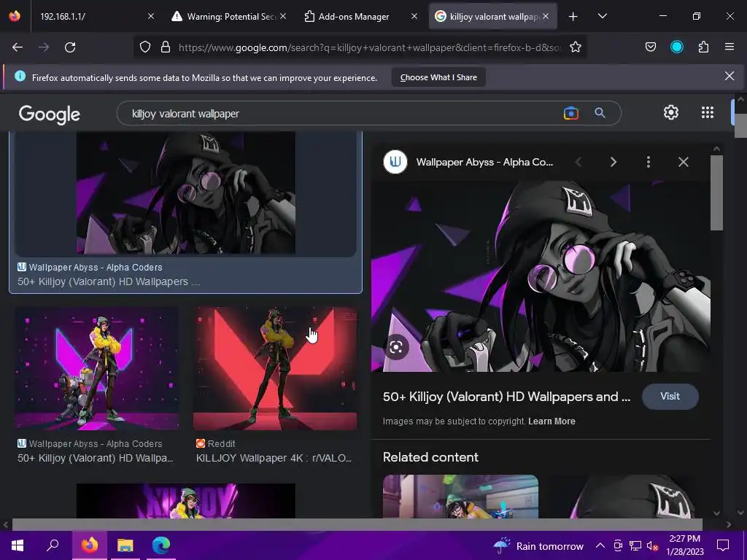Dismiss the Firefox data notification bar
Viewport: 747px width, 560px height.
pyautogui.click(x=729, y=76)
